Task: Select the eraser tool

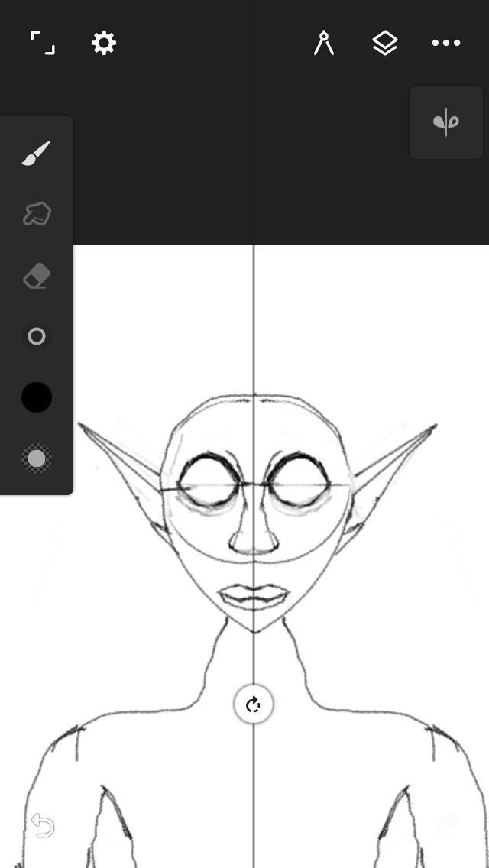Action: pos(37,275)
